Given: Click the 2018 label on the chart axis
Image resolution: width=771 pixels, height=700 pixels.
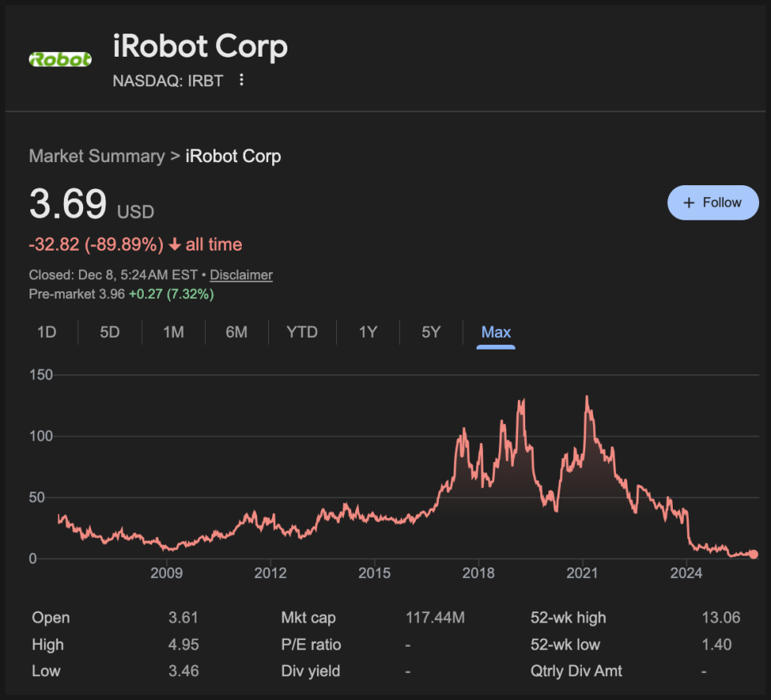Looking at the screenshot, I should pos(478,572).
